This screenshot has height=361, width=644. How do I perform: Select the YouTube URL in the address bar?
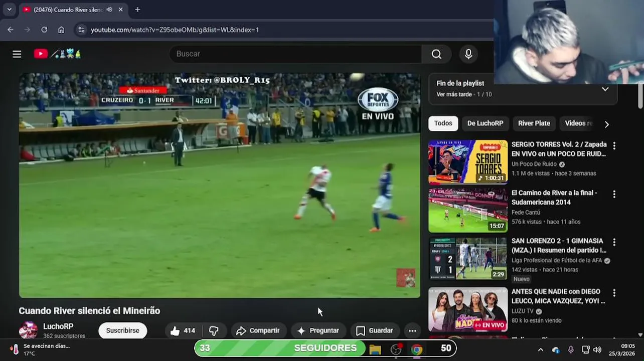click(175, 30)
